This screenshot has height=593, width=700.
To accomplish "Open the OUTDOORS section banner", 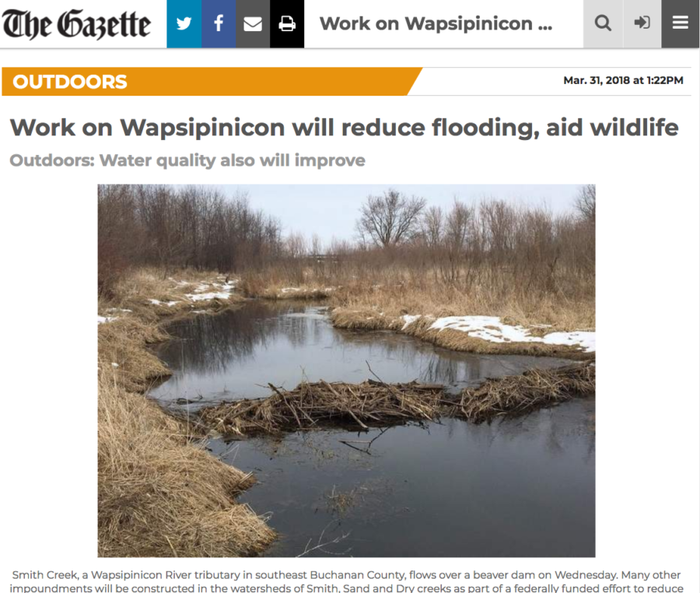I will click(212, 81).
